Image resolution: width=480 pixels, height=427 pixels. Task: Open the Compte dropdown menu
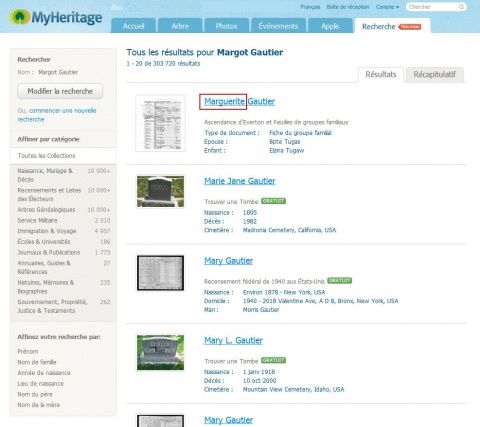click(387, 7)
